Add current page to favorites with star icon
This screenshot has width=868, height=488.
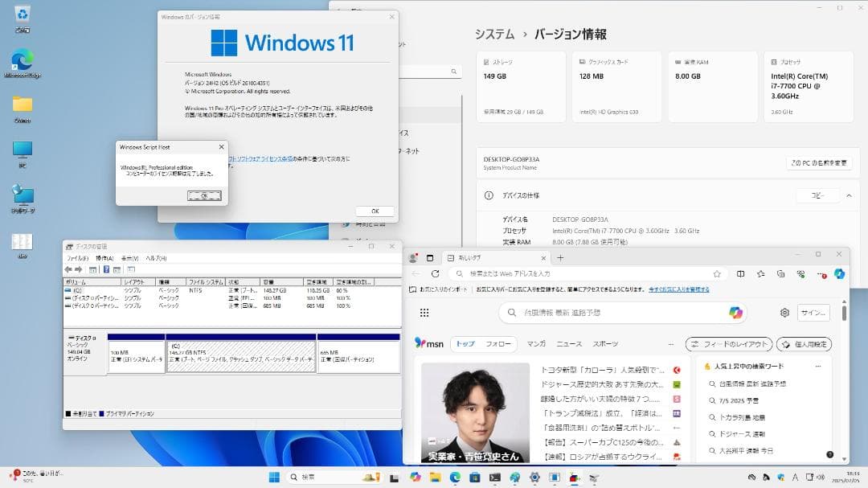[717, 275]
